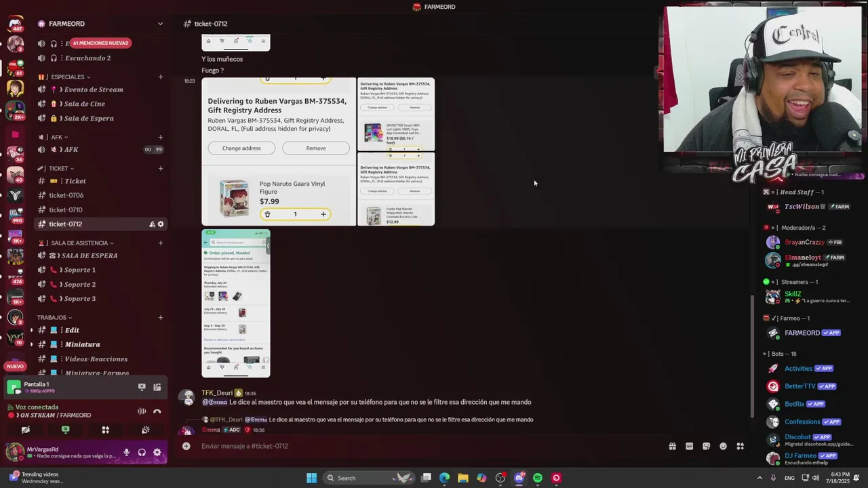Click Change address button in large Amazon image
Viewport: 868px width, 488px height.
click(241, 148)
